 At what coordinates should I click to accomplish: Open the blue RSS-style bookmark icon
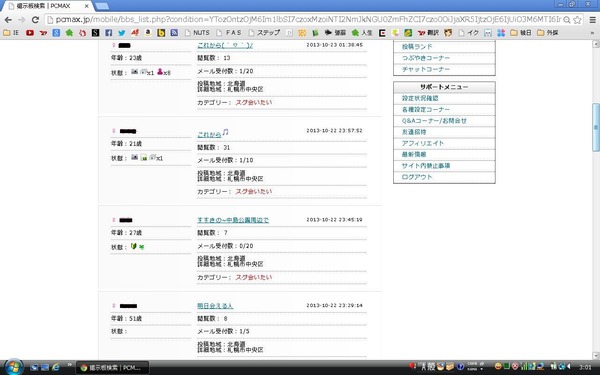coord(174,33)
